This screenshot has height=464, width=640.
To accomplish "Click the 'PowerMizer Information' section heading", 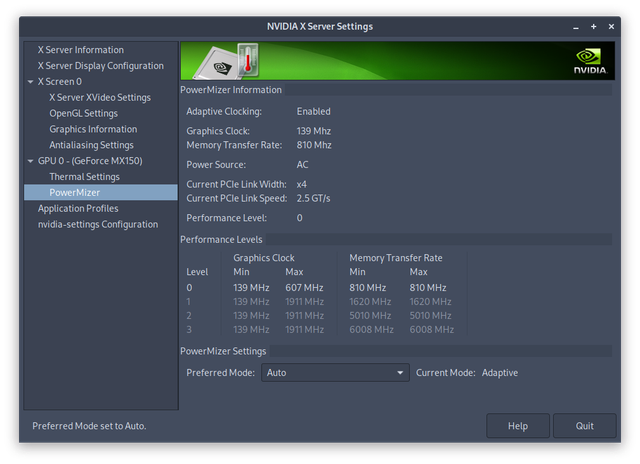I will tap(231, 90).
